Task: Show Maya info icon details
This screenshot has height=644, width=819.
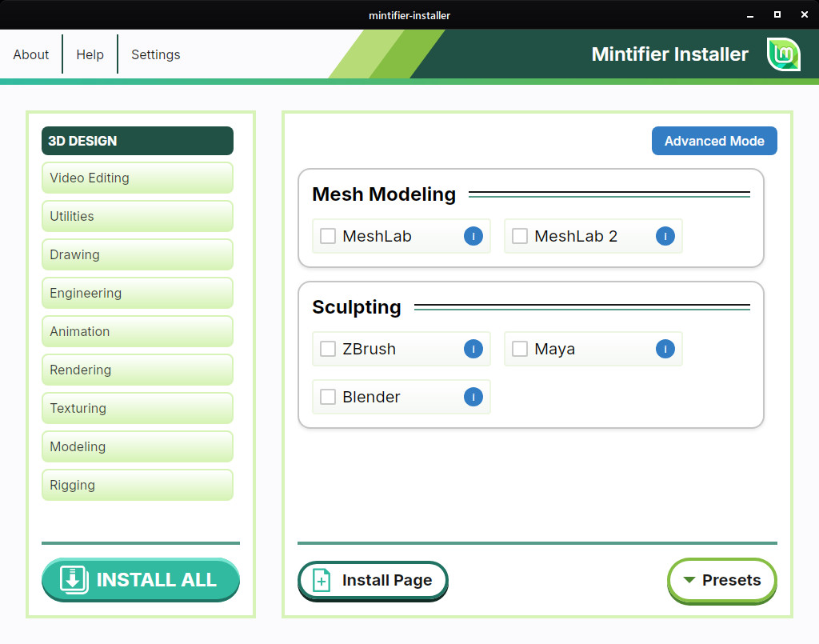Action: click(665, 349)
